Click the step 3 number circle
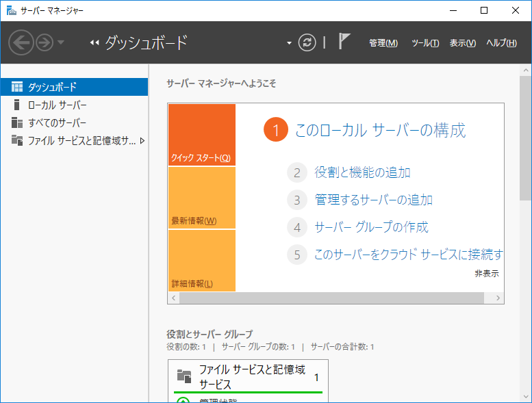Screen dimensions: 532x403 click(x=297, y=200)
